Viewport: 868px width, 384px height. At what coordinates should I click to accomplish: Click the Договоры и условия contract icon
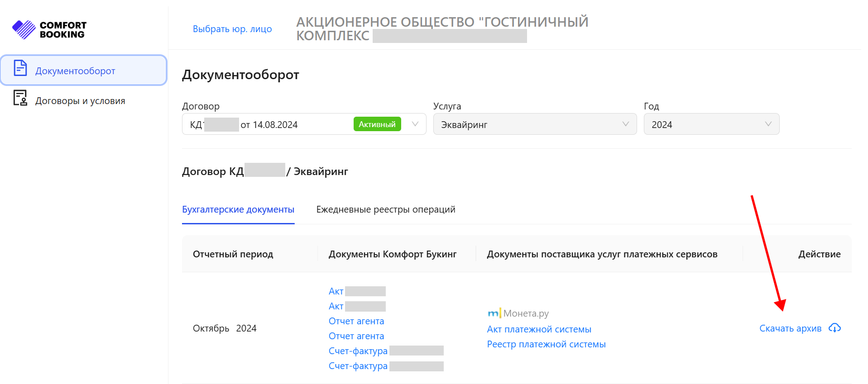[20, 98]
